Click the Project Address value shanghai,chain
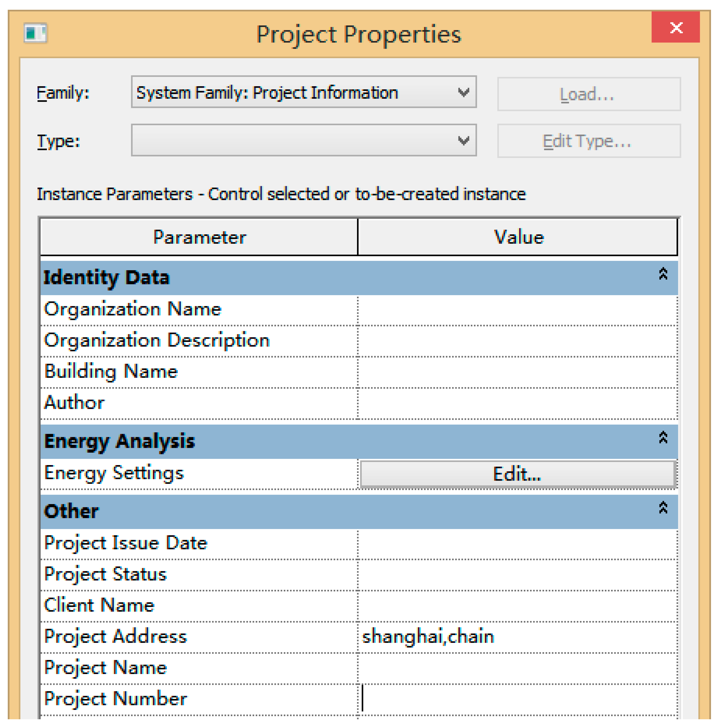Viewport: 719px width, 728px height. [x=428, y=637]
